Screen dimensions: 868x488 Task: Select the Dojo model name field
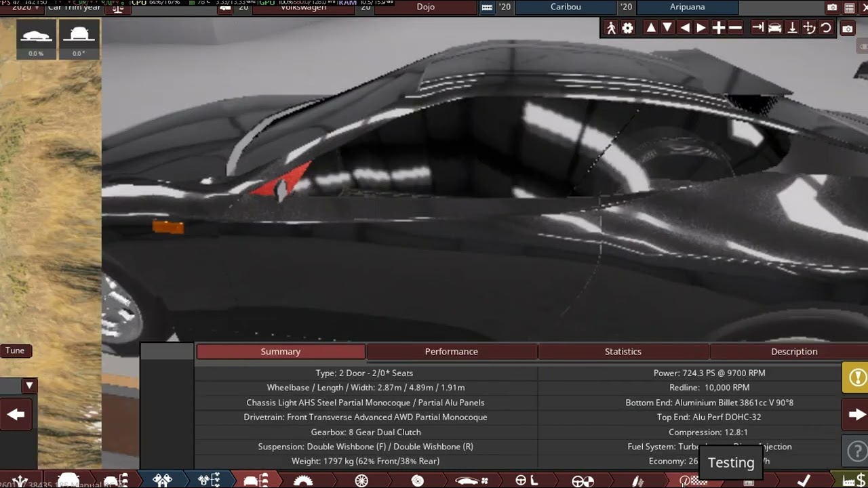pyautogui.click(x=426, y=7)
